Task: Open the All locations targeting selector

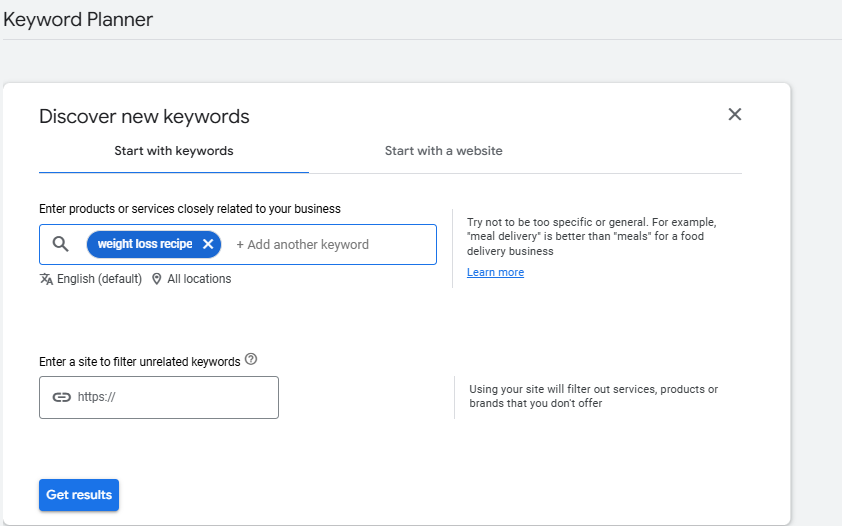Action: [199, 279]
